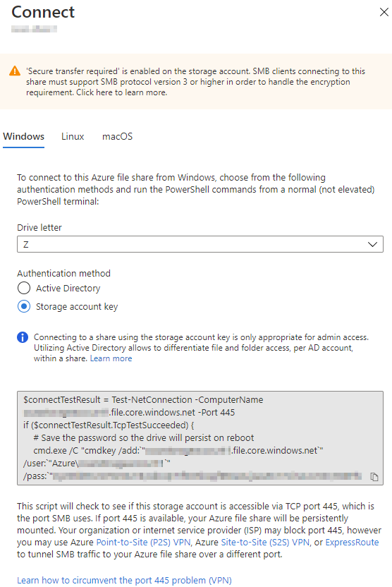Switch to the macOS tab
Screen dimensions: 392x587
point(118,136)
